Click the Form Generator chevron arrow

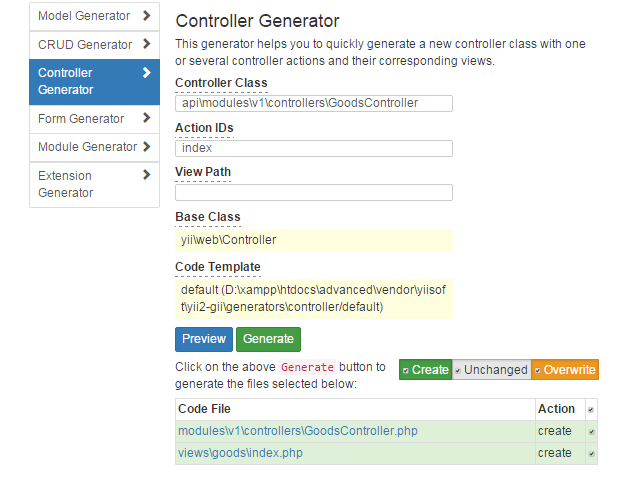point(147,118)
